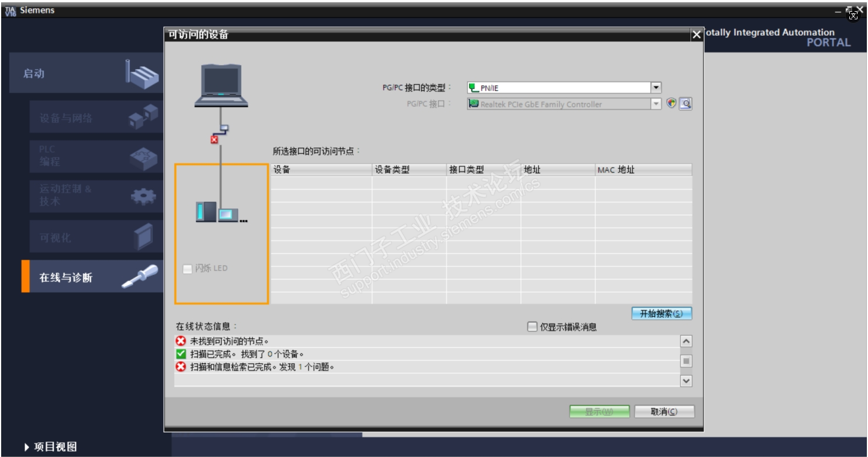Screen dimensions: 868x457
Task: Click the 可视化 portal icon
Action: (x=143, y=236)
